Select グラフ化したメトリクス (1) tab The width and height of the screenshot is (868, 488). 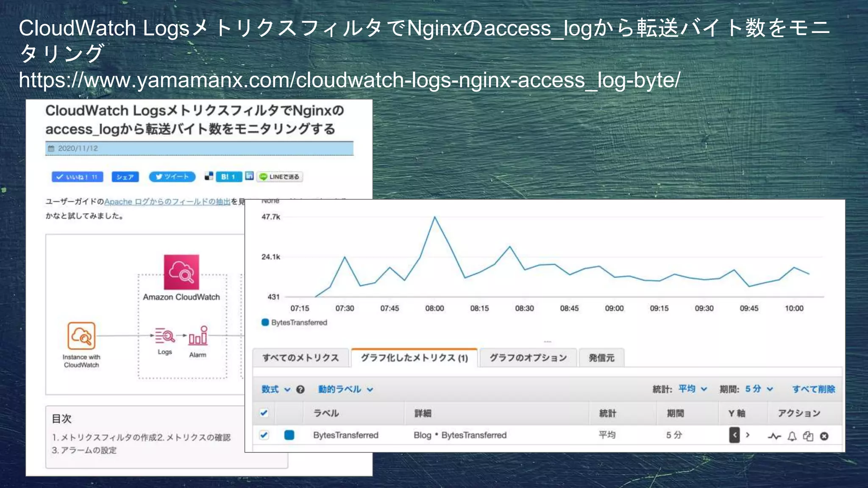(415, 358)
